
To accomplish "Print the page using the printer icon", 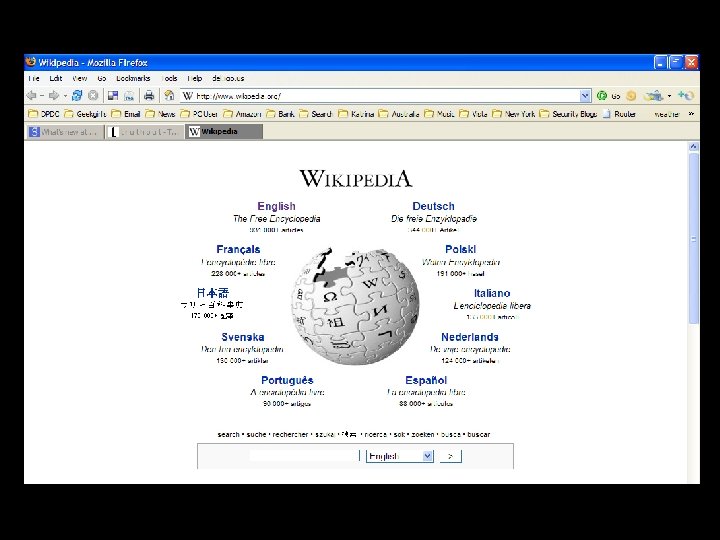I will (x=149, y=96).
